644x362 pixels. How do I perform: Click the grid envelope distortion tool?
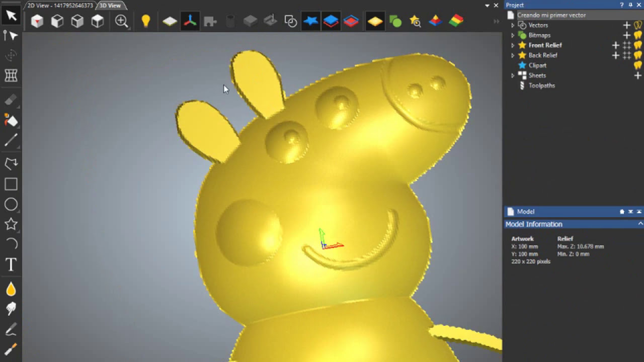click(11, 75)
